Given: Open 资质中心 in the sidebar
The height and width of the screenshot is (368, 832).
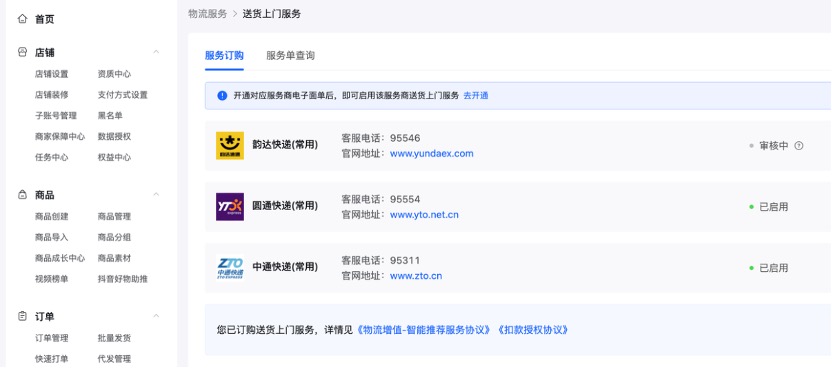Looking at the screenshot, I should [x=114, y=74].
